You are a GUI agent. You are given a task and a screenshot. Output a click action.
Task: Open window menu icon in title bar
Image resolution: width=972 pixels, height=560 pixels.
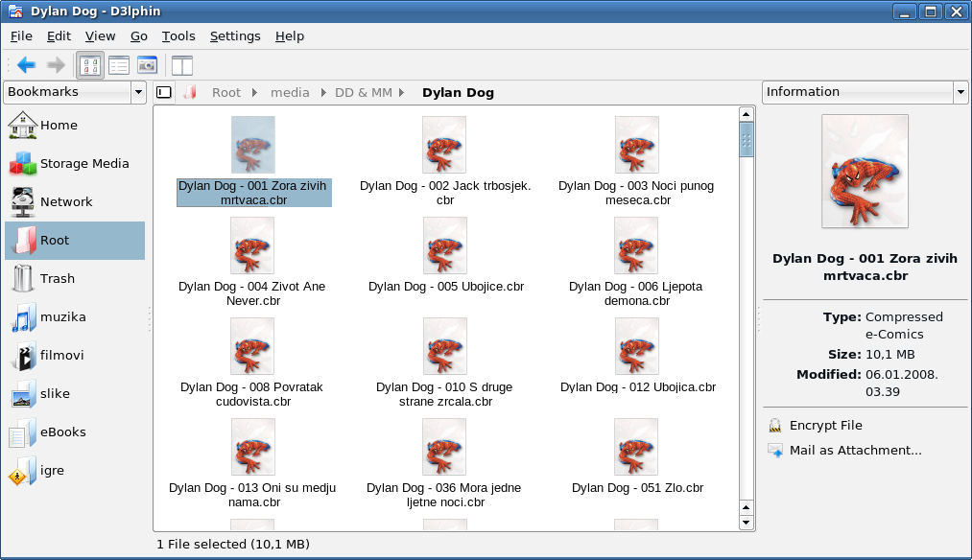(x=15, y=12)
